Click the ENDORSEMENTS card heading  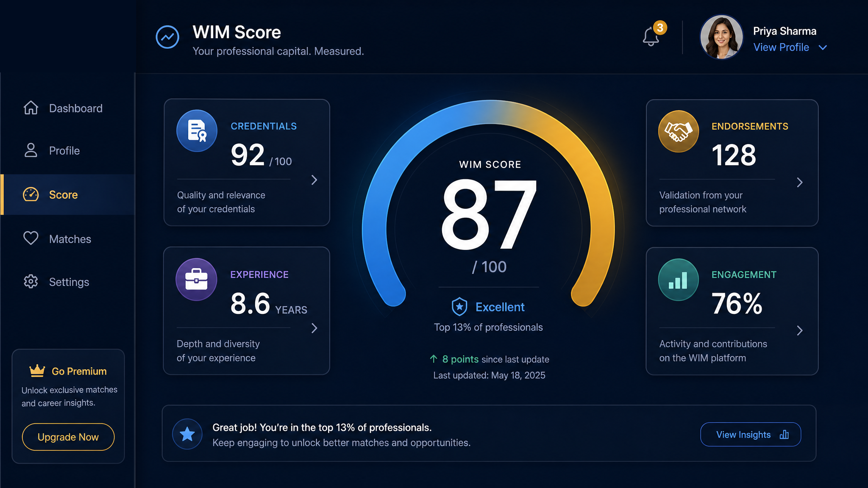(750, 126)
